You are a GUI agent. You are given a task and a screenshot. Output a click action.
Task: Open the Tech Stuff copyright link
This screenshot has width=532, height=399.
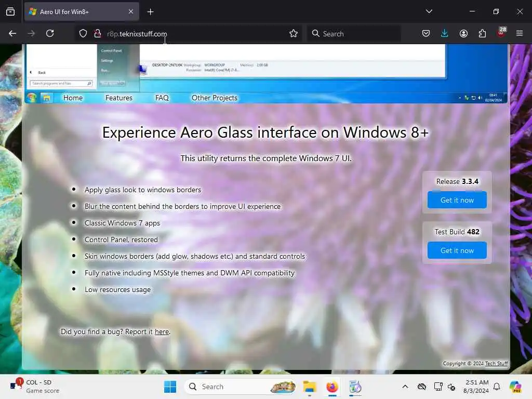[496, 363]
